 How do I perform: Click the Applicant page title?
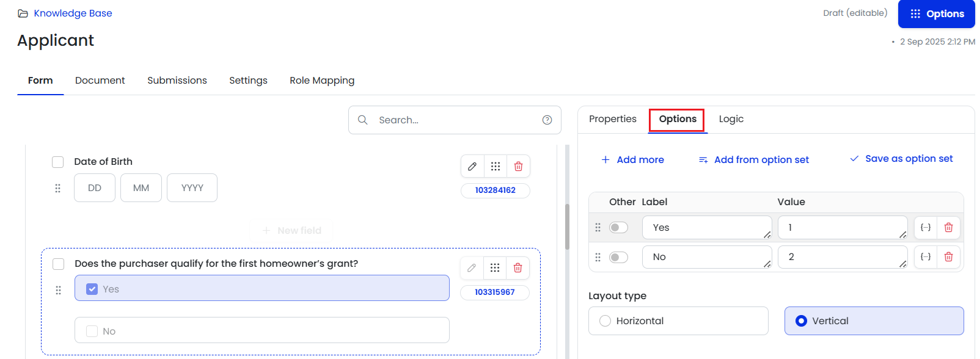tap(56, 40)
